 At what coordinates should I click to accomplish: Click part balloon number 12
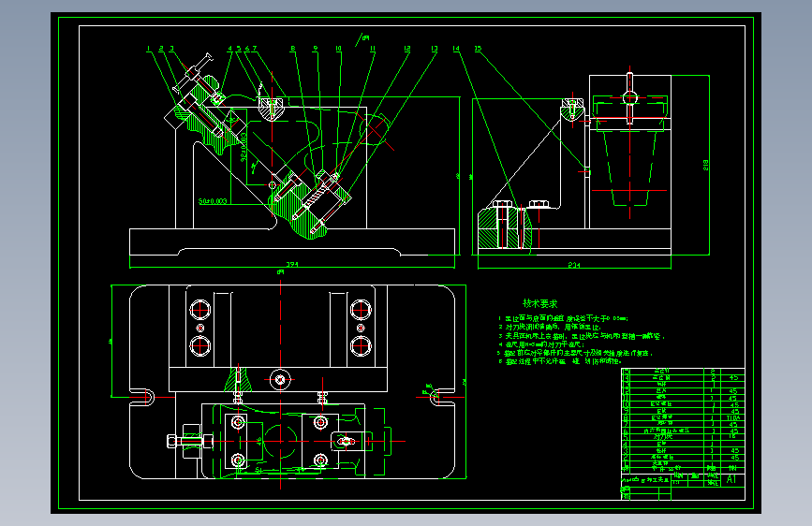pyautogui.click(x=407, y=49)
